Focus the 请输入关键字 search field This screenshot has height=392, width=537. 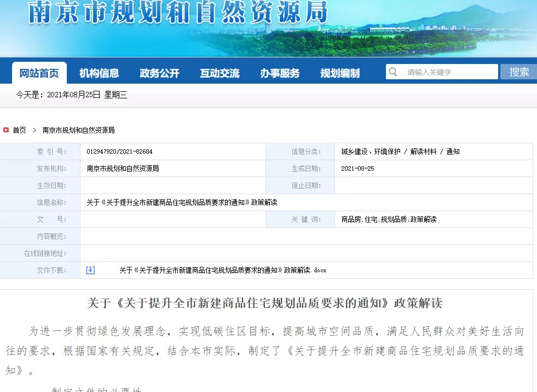coord(449,72)
